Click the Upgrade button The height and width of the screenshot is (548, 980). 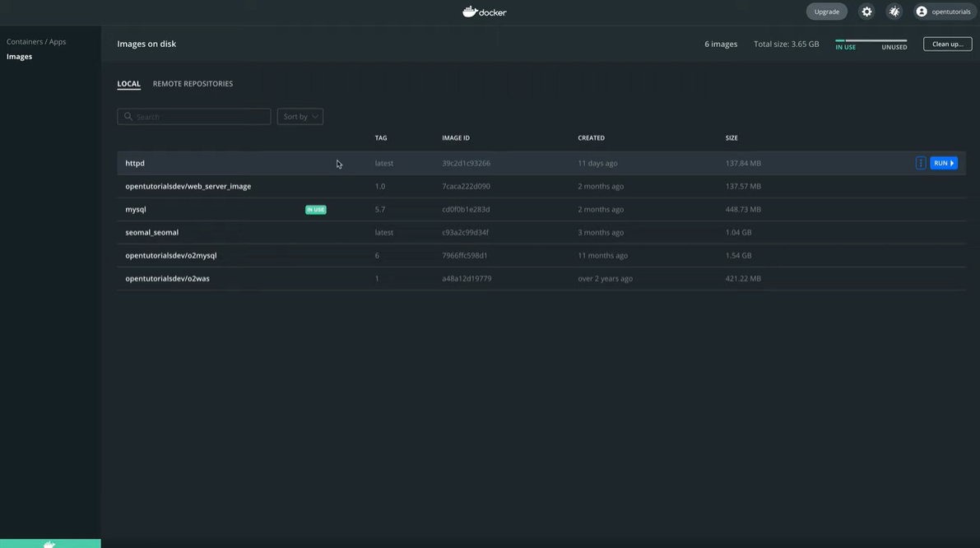pyautogui.click(x=826, y=12)
